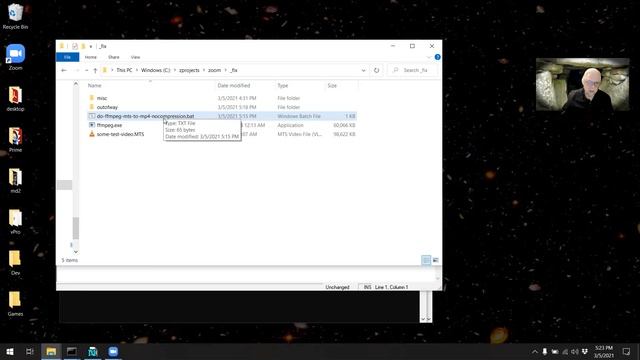Image resolution: width=640 pixels, height=360 pixels.
Task: Click the Windows Start button
Action: pos(10,351)
